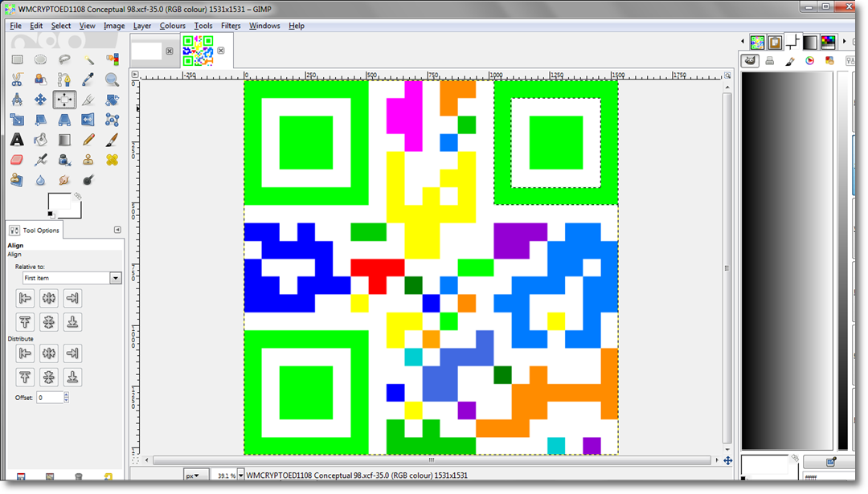Open the File menu
Viewport: 868px width, 494px height.
click(x=15, y=26)
